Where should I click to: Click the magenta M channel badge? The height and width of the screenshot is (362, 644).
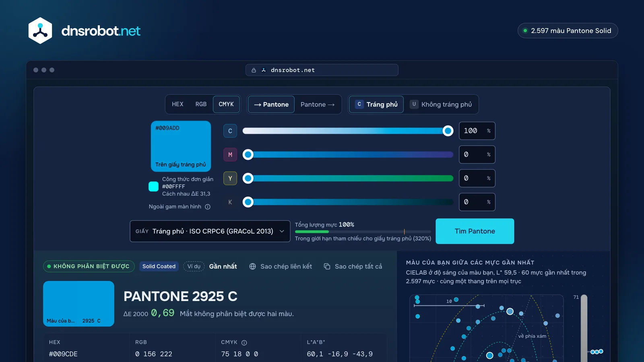point(230,154)
